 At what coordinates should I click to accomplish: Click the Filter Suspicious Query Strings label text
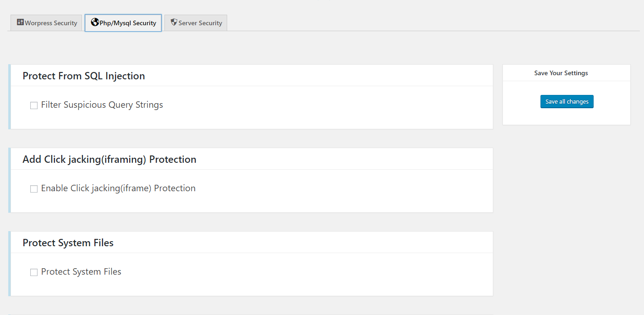coord(102,105)
